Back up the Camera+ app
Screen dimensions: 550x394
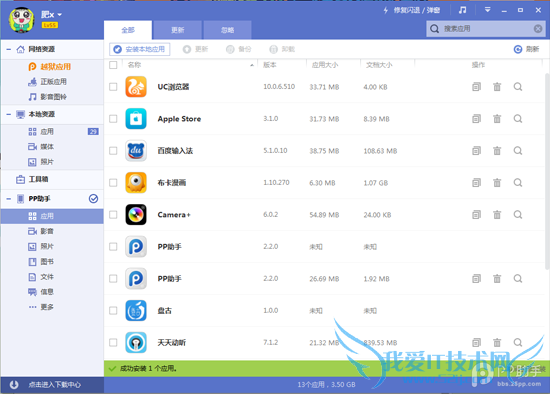pos(476,214)
